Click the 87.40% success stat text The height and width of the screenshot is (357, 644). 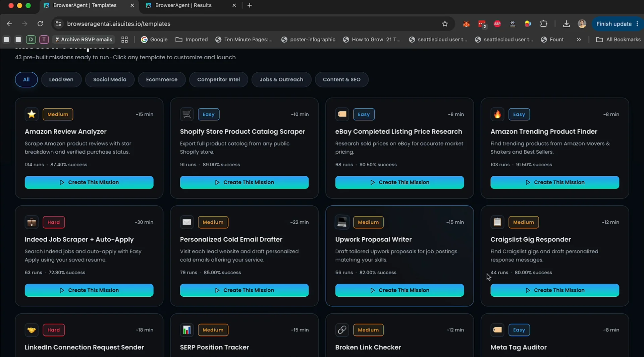[x=69, y=165]
